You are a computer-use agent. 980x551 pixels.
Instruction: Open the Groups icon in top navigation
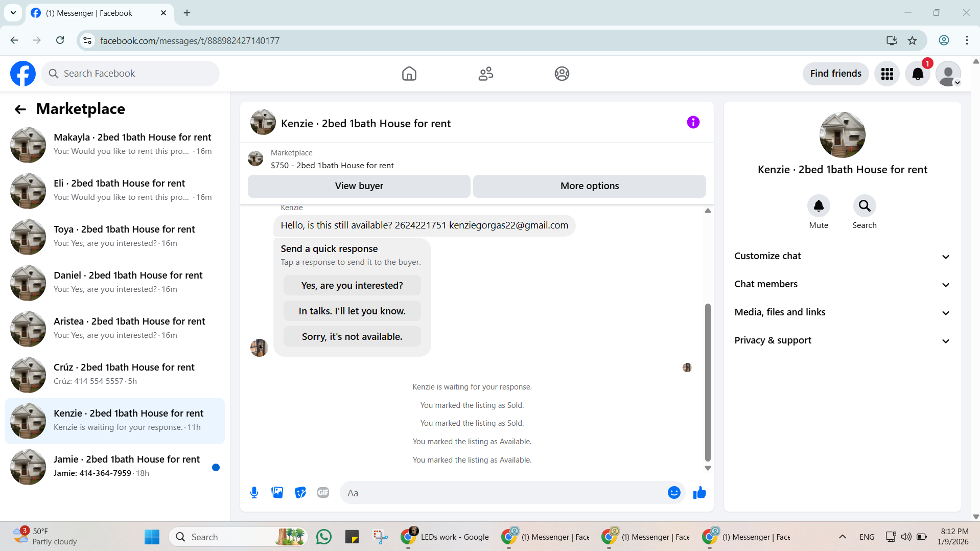562,74
